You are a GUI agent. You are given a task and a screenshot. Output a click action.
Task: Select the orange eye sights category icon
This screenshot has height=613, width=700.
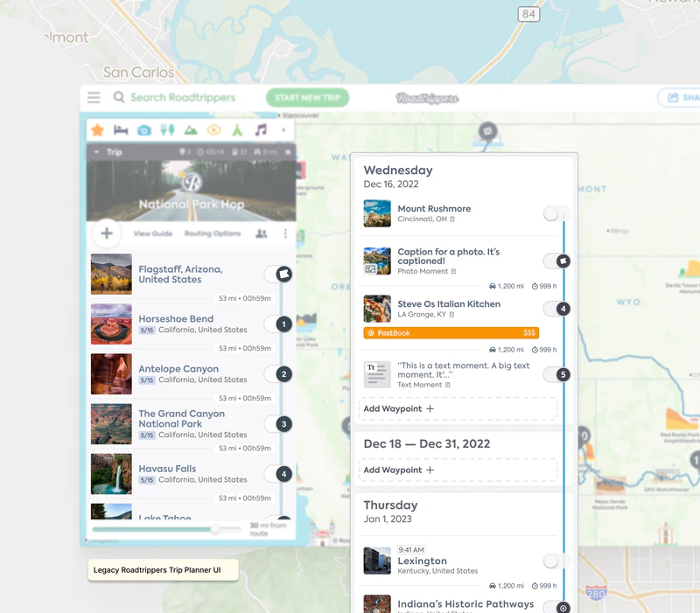[213, 130]
